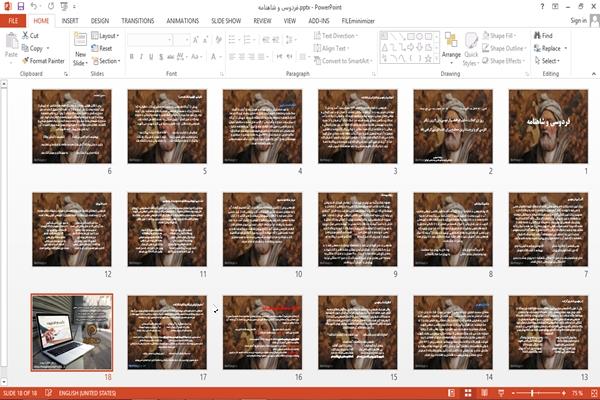Select slide 18 laptop thumbnail

click(x=72, y=332)
